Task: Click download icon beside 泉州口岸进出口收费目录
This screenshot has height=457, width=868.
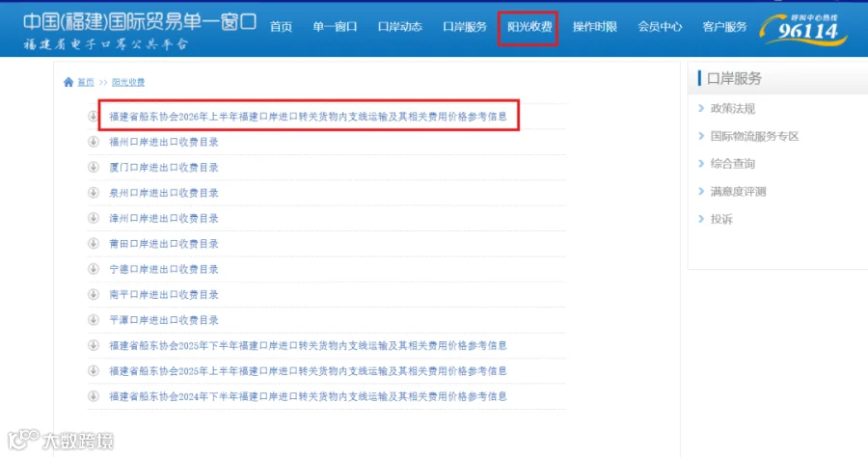Action: tap(93, 193)
